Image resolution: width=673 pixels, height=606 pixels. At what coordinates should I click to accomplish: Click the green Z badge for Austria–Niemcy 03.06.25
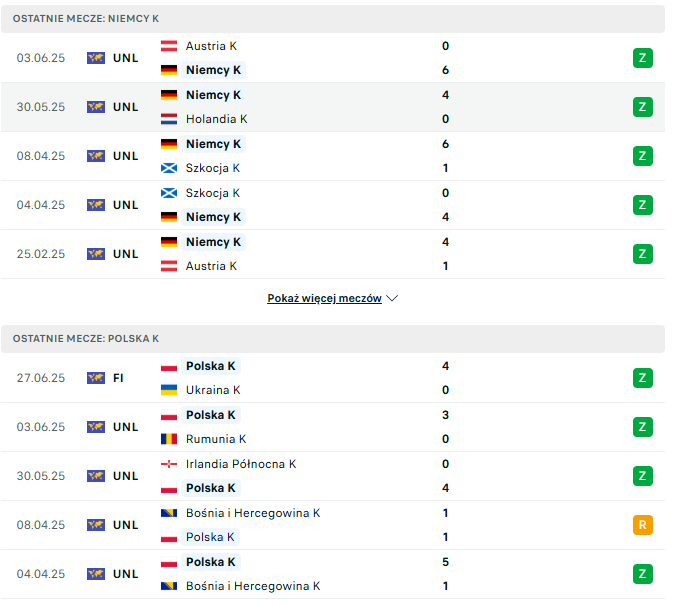[643, 58]
